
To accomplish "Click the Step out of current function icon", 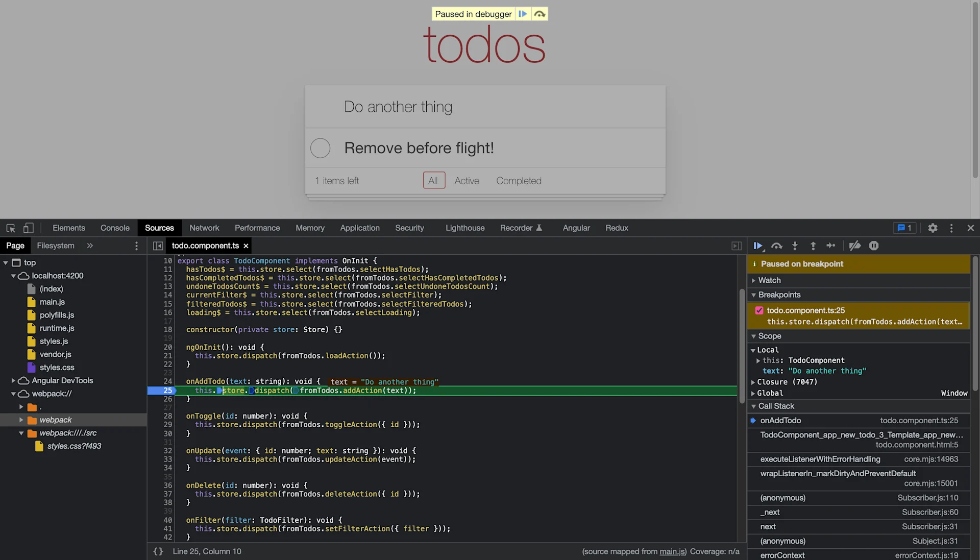I will 813,246.
